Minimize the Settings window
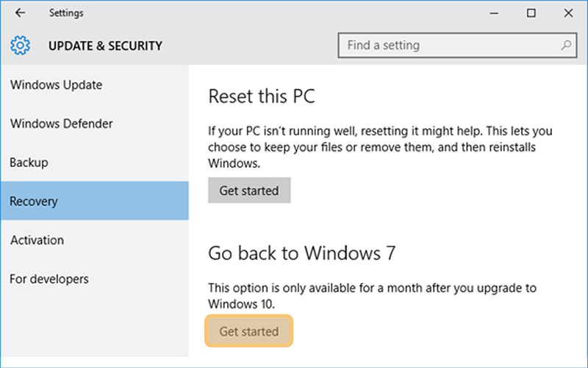The image size is (588, 368). coord(494,13)
